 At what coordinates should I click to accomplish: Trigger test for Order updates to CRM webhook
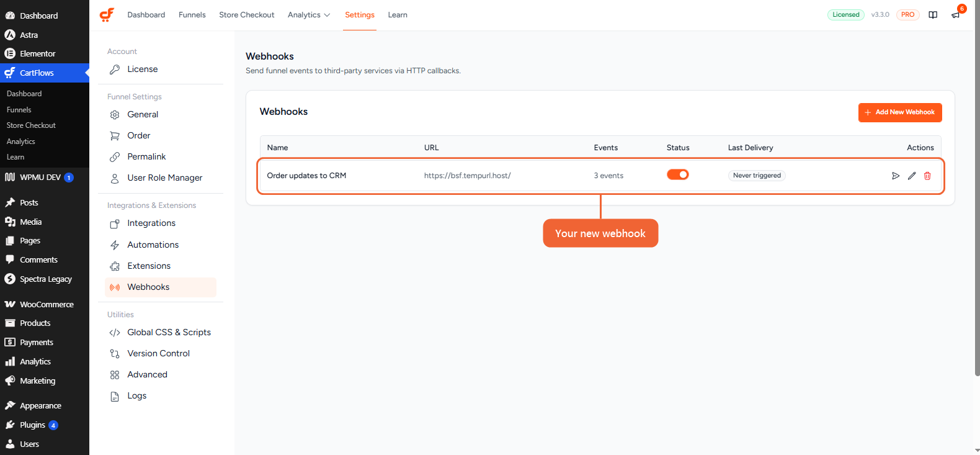coord(896,176)
